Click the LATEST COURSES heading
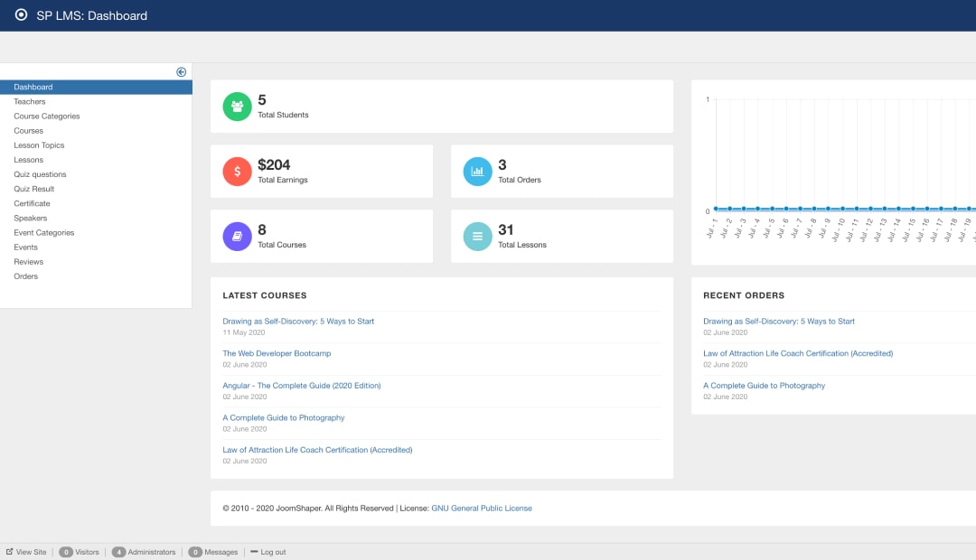Screen dimensions: 976x560 (265, 295)
